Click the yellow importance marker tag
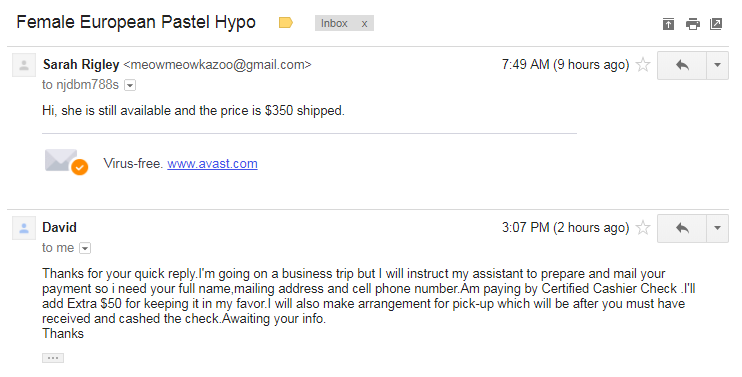Viewport: 742px width, 377px height. point(286,23)
